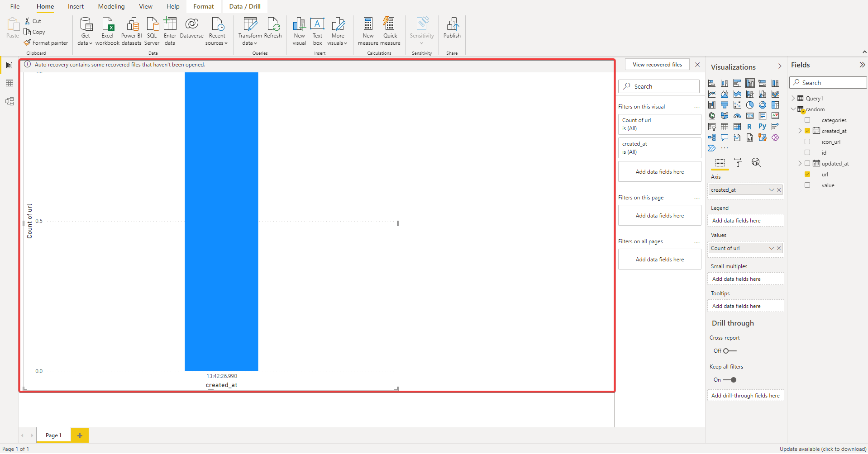Open Recent sources dropdown

coord(217,31)
